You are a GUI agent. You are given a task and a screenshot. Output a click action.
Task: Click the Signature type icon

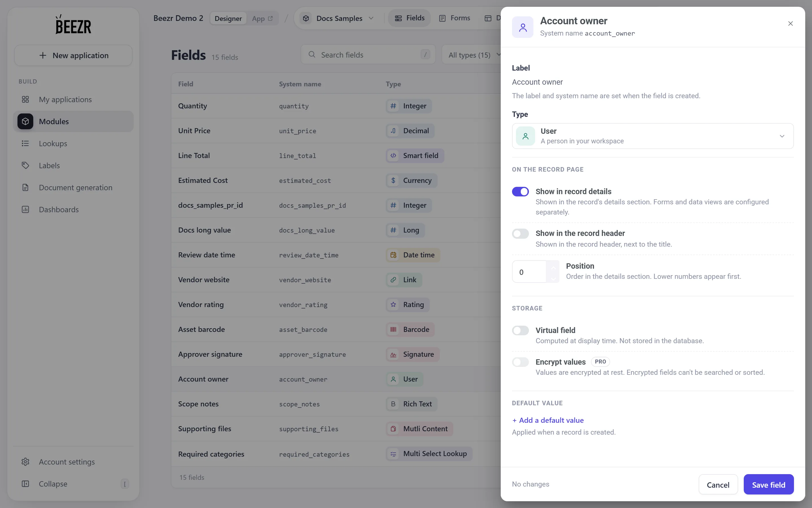[393, 354]
